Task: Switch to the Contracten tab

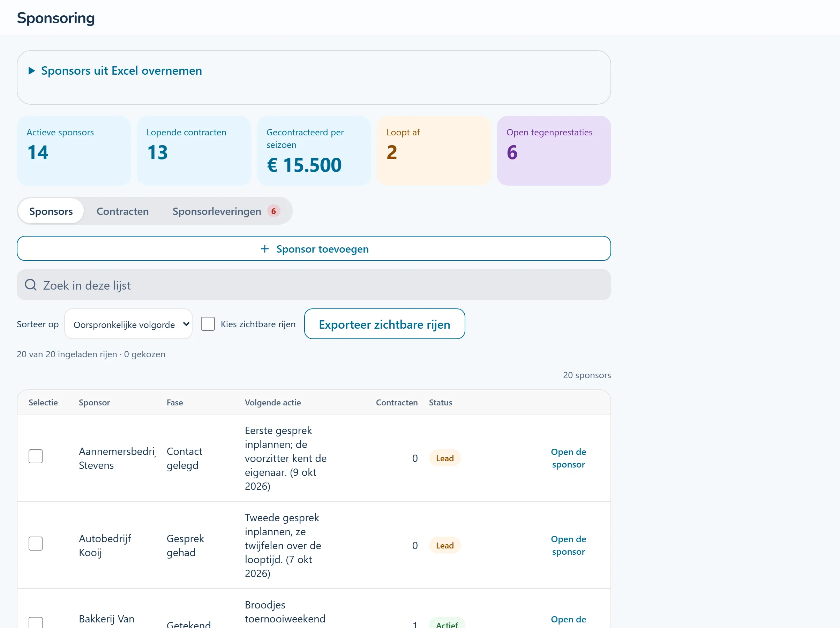Action: pos(122,211)
